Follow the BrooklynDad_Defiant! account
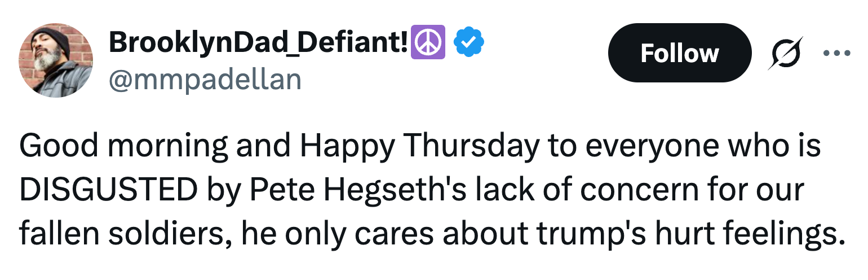 679,53
